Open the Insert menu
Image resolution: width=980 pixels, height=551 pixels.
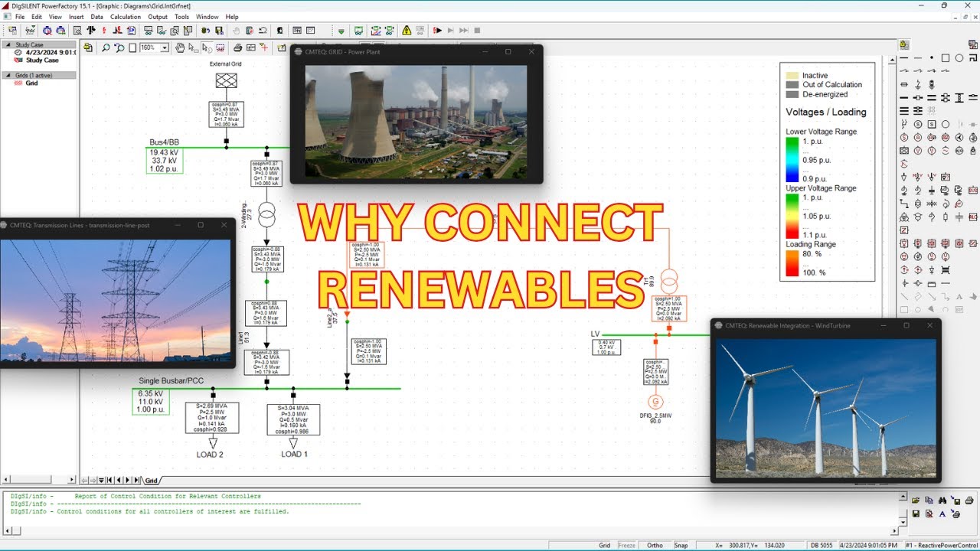point(77,17)
